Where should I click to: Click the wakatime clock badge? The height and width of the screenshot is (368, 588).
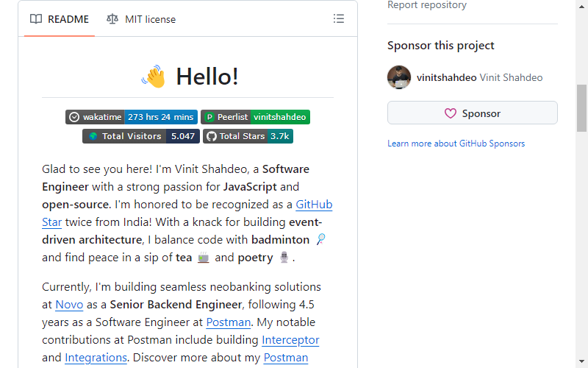(x=132, y=117)
